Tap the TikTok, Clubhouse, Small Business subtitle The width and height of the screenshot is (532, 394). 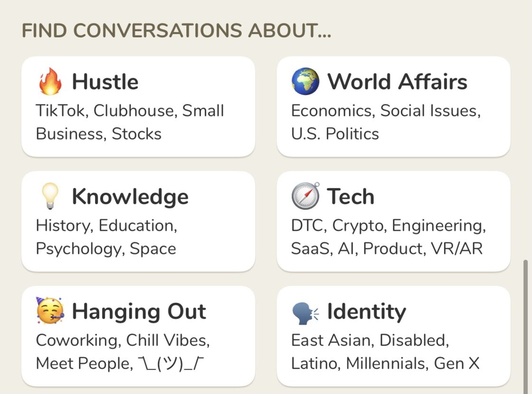pyautogui.click(x=130, y=122)
